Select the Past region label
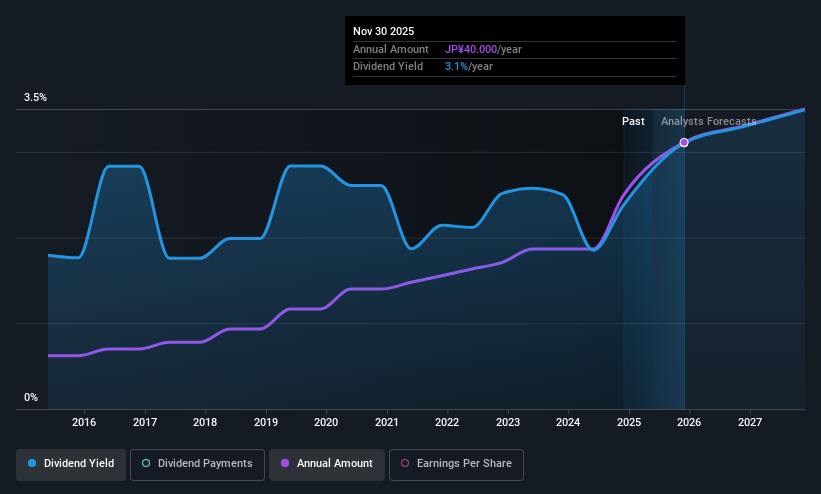 click(633, 121)
